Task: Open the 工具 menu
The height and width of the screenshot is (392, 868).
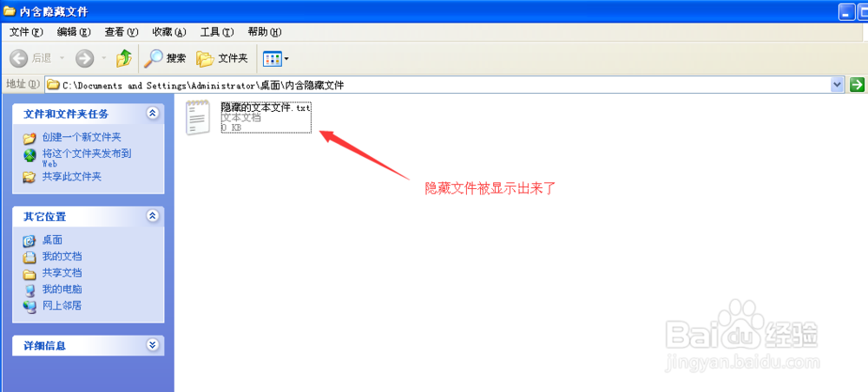Action: (216, 32)
